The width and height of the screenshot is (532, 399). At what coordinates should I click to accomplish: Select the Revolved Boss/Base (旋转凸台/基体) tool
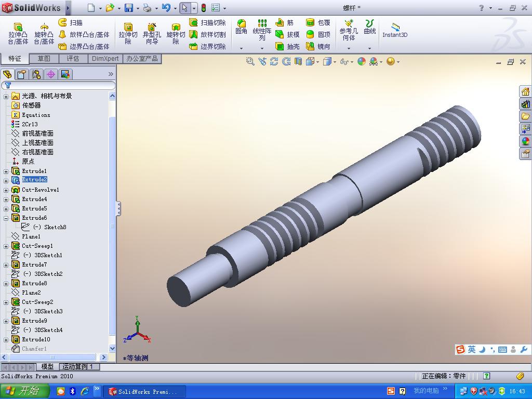[x=44, y=33]
